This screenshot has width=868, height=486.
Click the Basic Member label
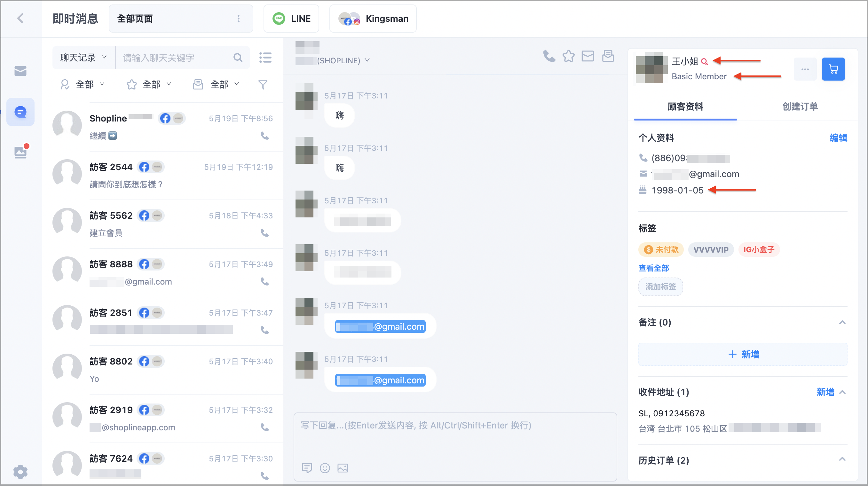point(699,76)
